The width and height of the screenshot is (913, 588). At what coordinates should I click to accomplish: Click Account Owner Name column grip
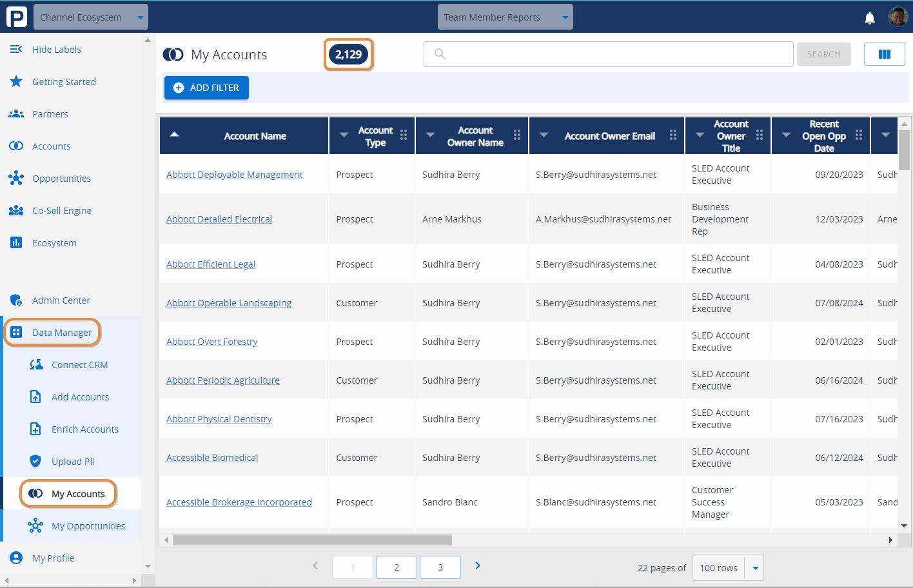[517, 135]
